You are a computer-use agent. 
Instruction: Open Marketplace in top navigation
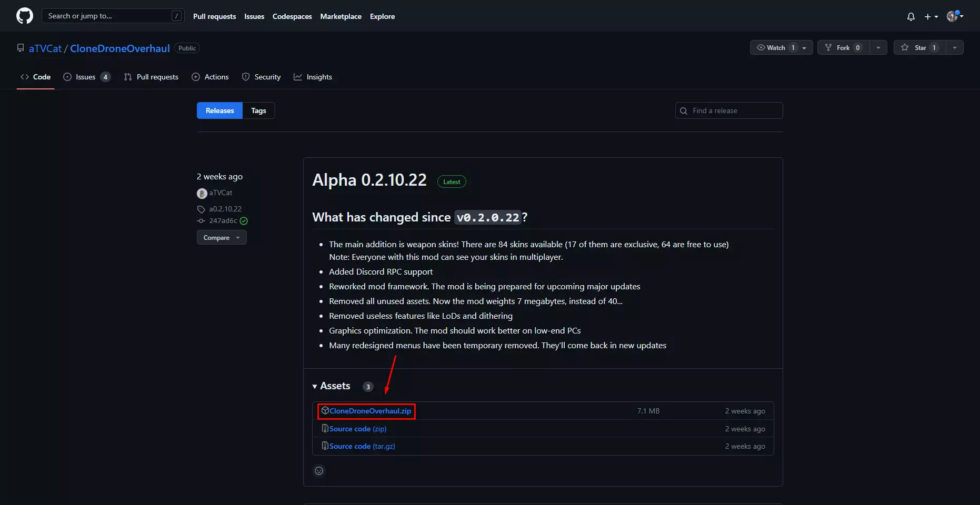(x=341, y=16)
